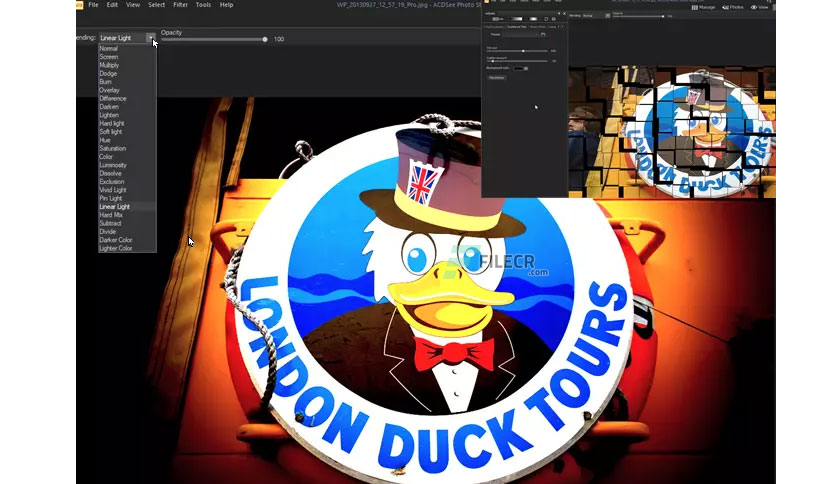Open the Tools menu
The height and width of the screenshot is (484, 836).
tap(203, 5)
